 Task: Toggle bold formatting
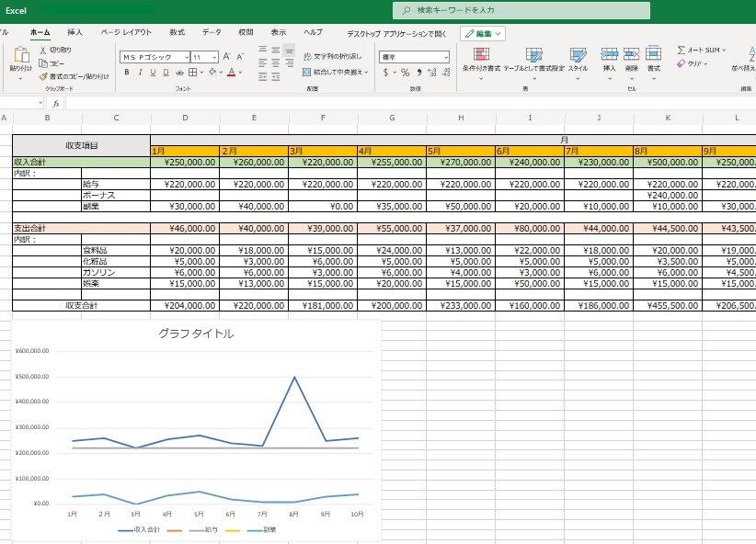click(126, 73)
